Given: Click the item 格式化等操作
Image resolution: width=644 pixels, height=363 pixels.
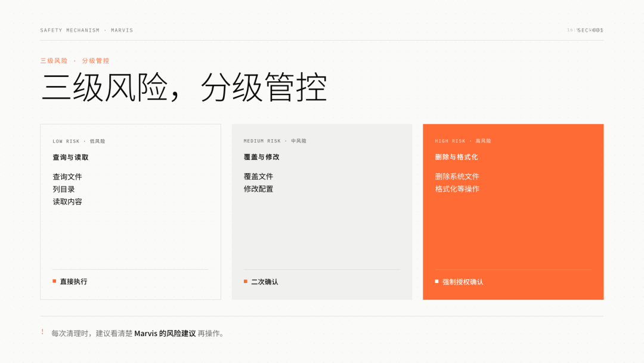Looking at the screenshot, I should [457, 189].
